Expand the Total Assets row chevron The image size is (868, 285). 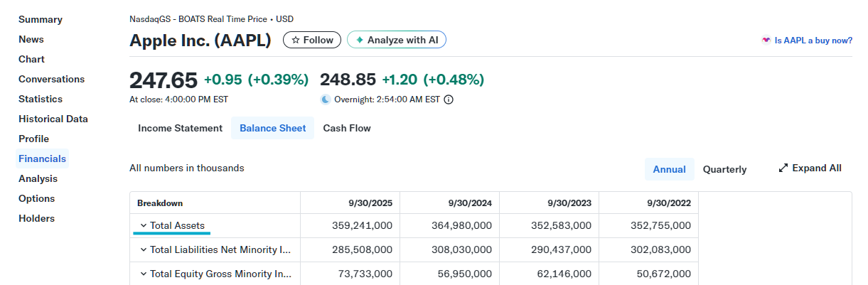(144, 226)
